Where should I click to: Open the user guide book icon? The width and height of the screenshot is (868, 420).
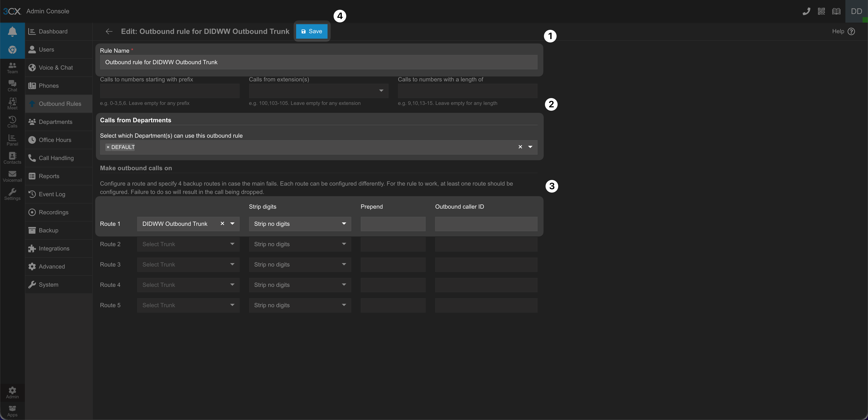pyautogui.click(x=836, y=12)
